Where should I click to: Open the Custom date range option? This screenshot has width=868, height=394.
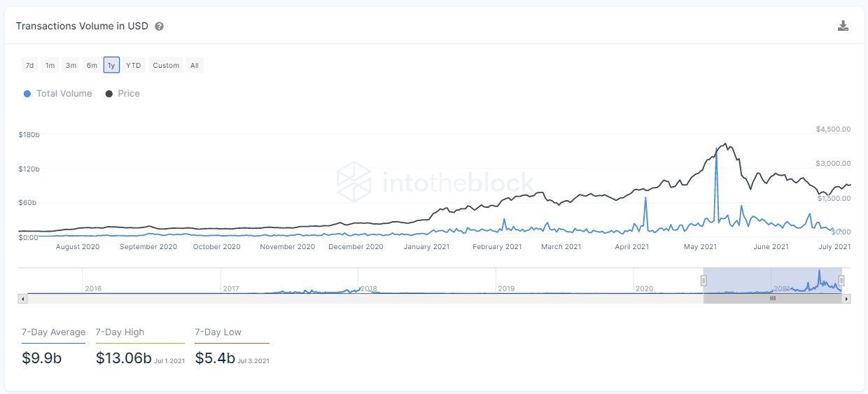pos(166,65)
